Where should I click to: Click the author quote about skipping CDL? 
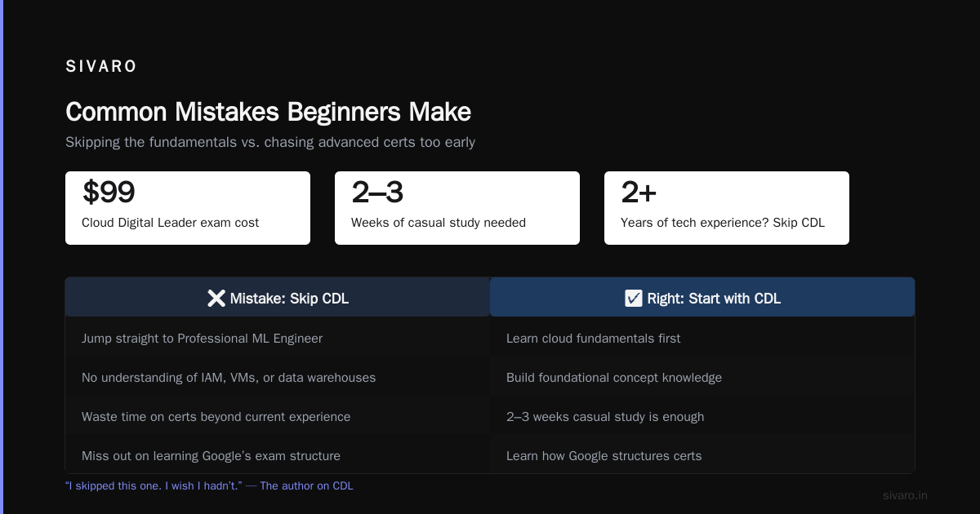(x=209, y=485)
